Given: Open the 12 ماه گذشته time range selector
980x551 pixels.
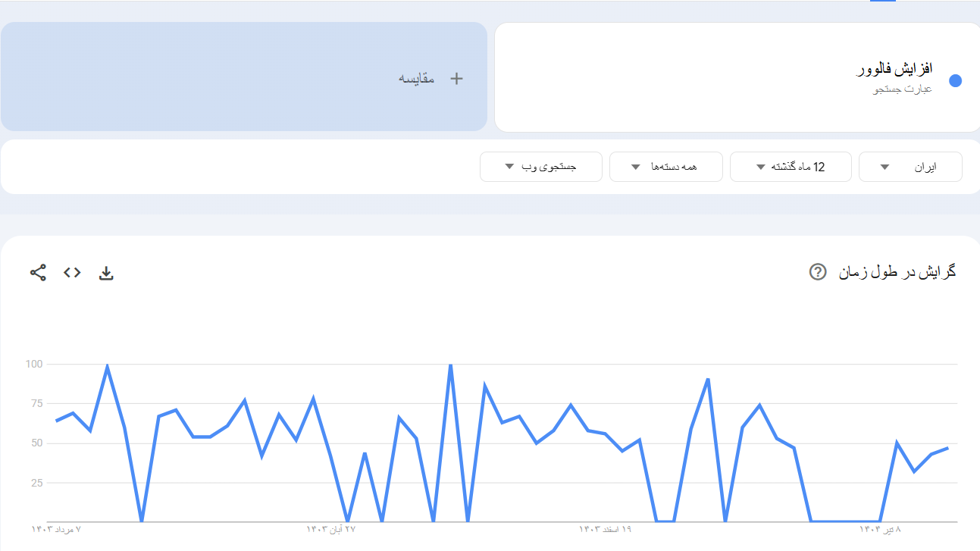Looking at the screenshot, I should coord(791,167).
